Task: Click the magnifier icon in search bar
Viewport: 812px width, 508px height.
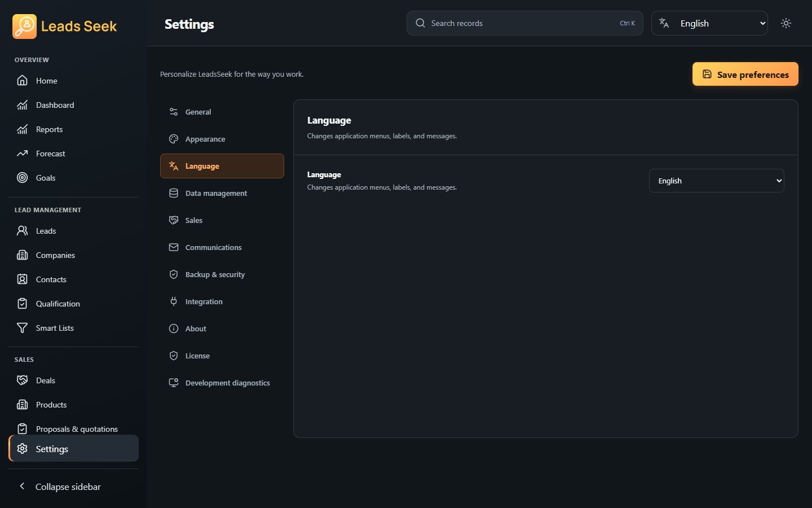Action: click(421, 23)
